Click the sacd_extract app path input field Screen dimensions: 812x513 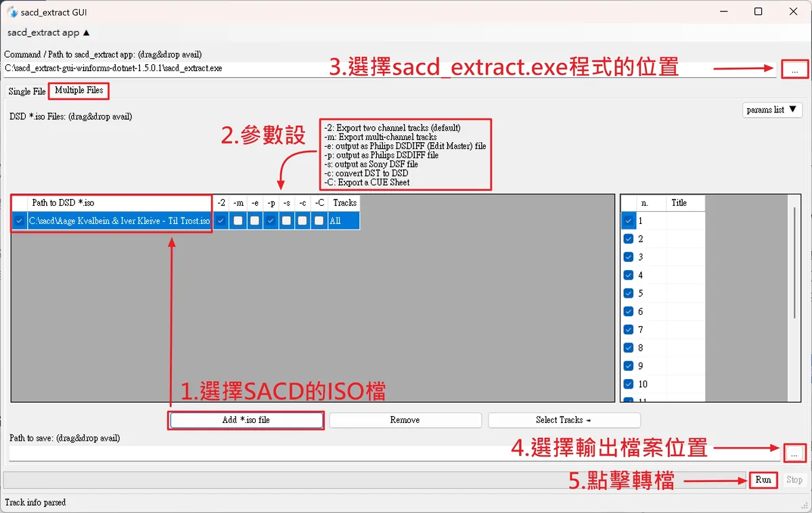point(390,69)
